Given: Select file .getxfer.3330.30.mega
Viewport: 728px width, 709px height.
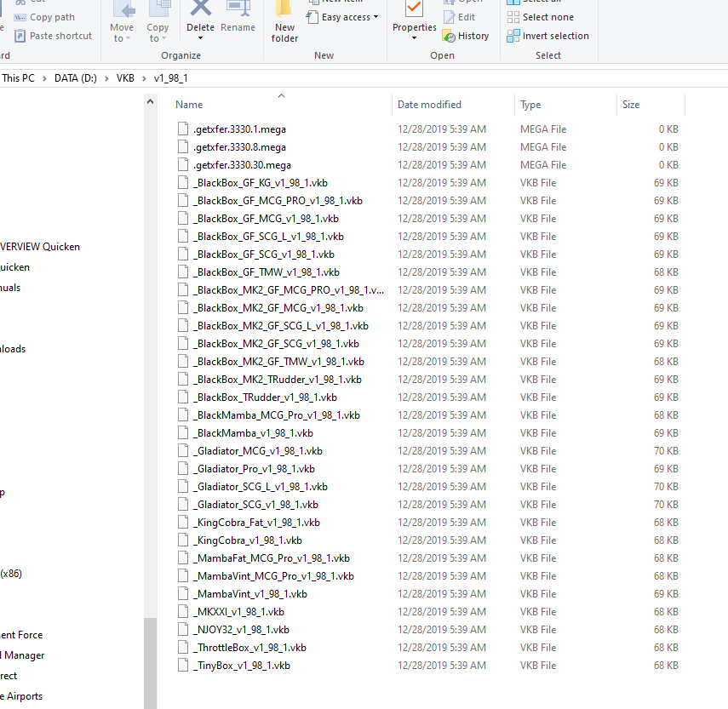Looking at the screenshot, I should coord(243,165).
